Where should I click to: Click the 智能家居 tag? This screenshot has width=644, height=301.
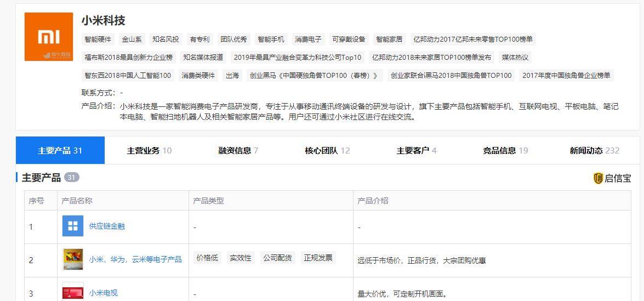(389, 39)
